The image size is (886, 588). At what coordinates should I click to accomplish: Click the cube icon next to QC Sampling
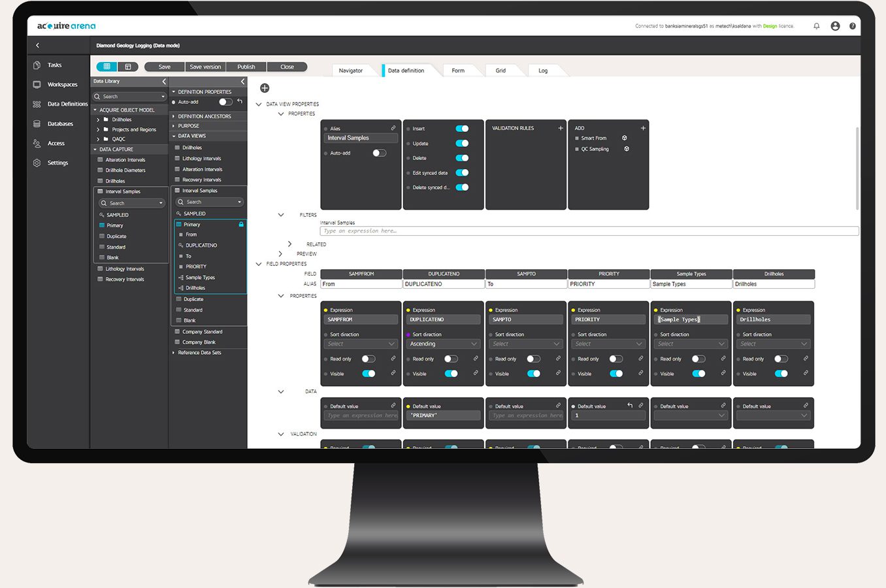[627, 149]
